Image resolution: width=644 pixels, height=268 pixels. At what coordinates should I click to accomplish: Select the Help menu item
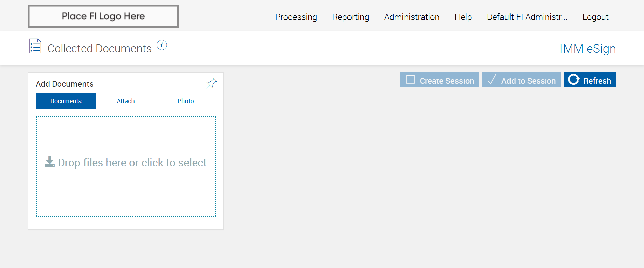point(463,17)
